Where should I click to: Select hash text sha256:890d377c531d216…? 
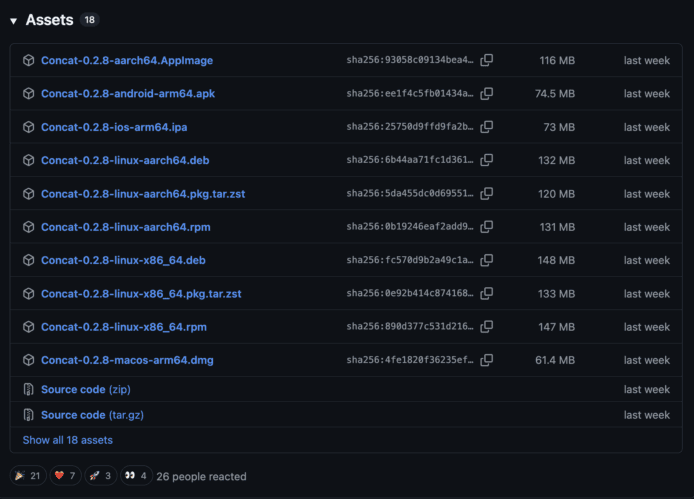click(x=410, y=326)
